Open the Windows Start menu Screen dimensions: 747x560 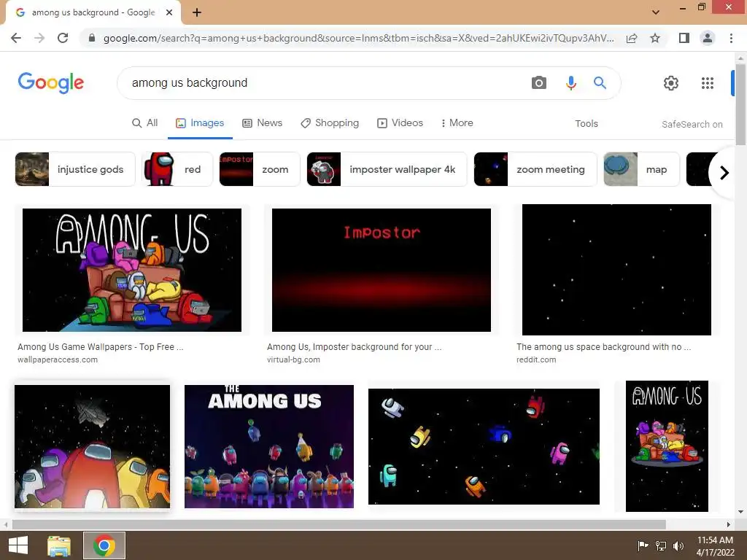pyautogui.click(x=18, y=545)
